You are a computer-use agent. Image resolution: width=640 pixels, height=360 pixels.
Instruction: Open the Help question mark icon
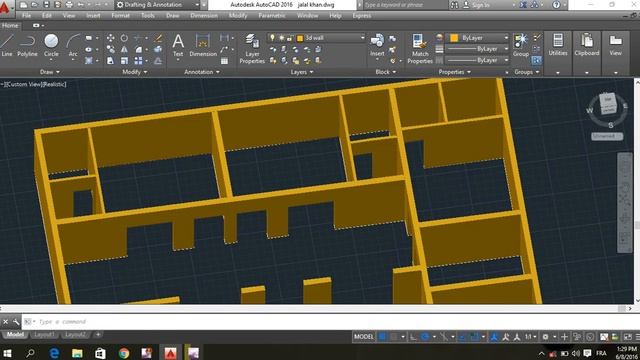pyautogui.click(x=556, y=5)
